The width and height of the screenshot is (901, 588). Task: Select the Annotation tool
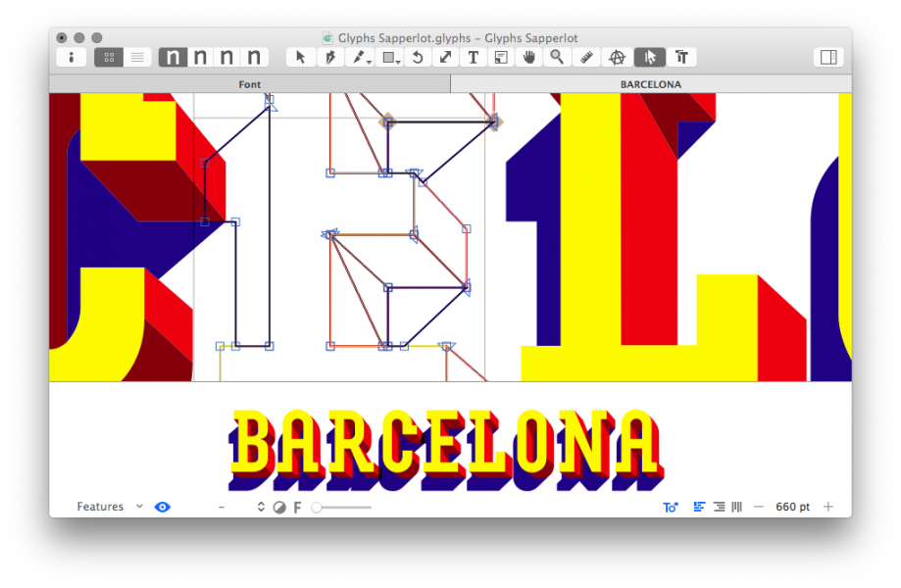(x=618, y=58)
